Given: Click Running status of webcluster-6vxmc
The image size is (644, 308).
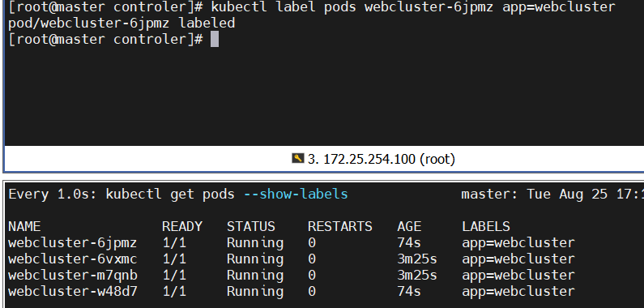Looking at the screenshot, I should tap(255, 259).
